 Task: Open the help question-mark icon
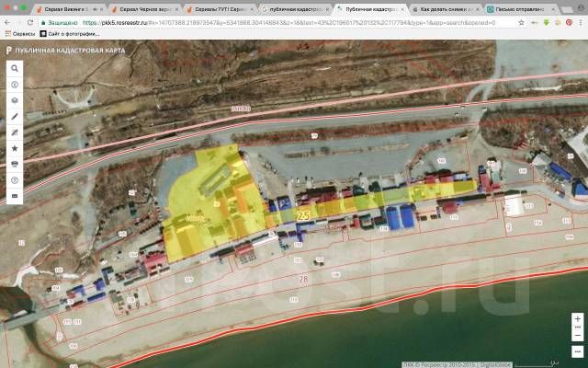click(14, 180)
